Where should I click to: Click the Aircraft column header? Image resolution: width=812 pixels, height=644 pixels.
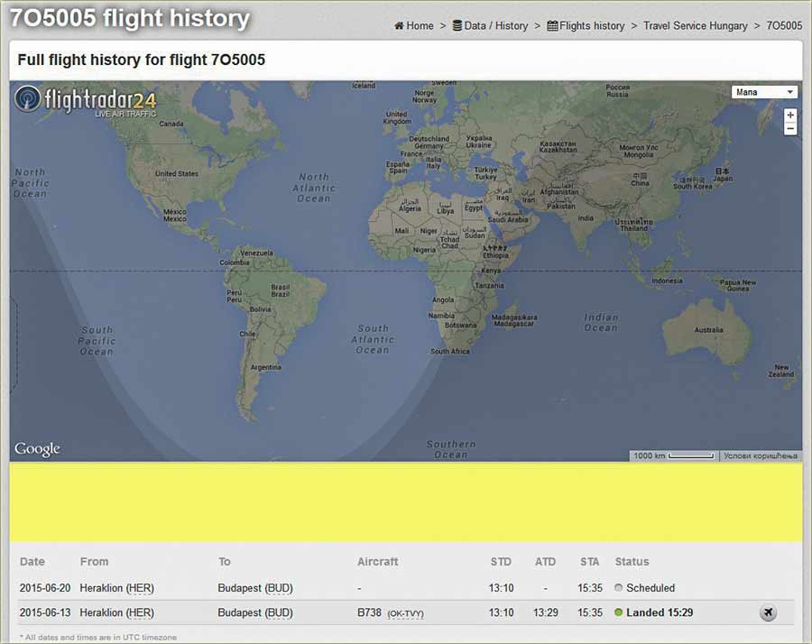coord(377,562)
